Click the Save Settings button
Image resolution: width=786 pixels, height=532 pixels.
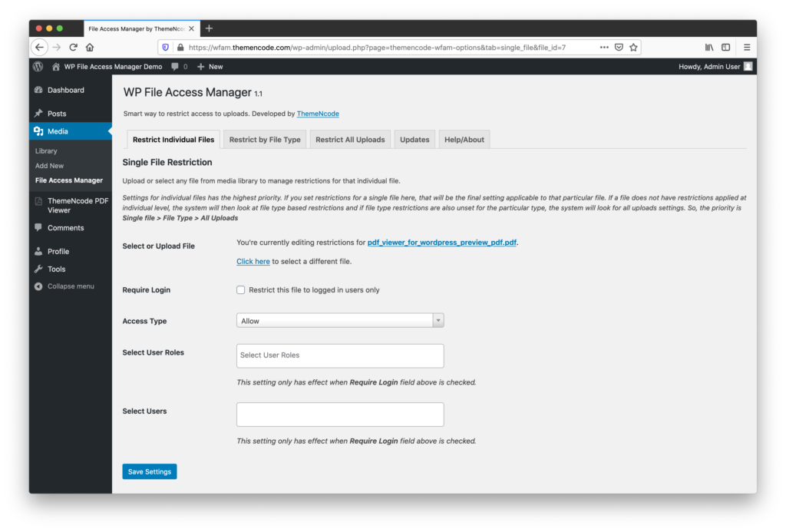click(x=150, y=471)
